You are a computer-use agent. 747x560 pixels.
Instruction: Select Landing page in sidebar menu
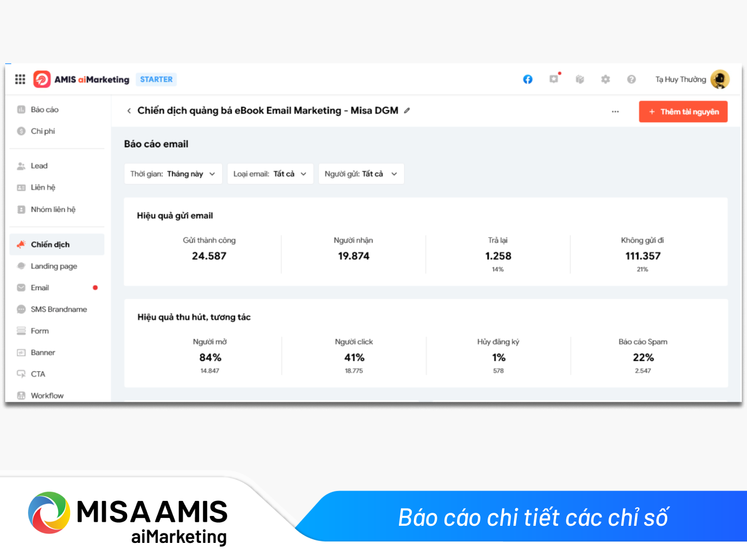(53, 266)
